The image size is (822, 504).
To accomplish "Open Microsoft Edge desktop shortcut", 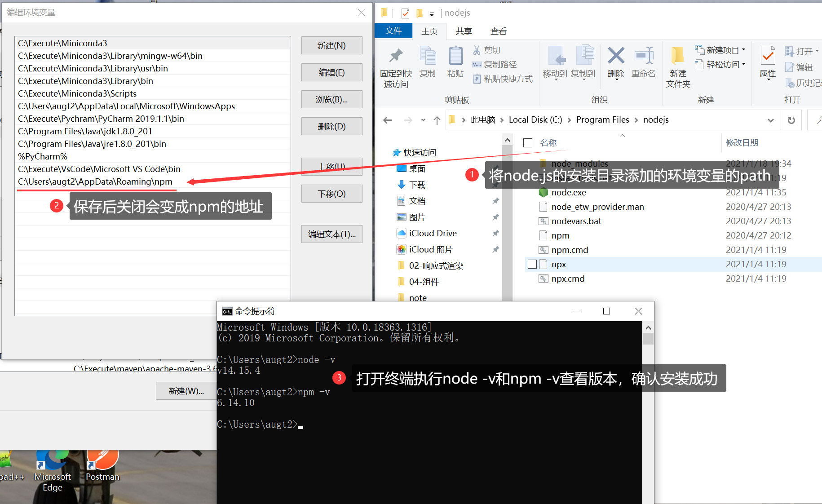I will [53, 472].
